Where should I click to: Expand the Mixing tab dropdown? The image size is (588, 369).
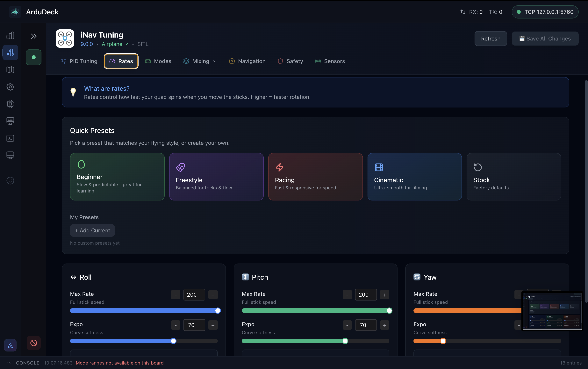pyautogui.click(x=215, y=61)
